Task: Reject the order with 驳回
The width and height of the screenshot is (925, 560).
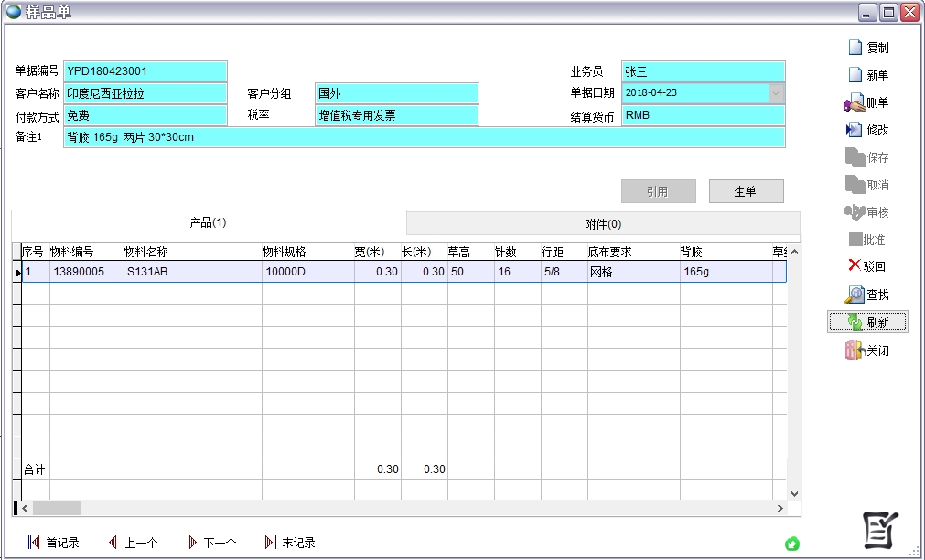Action: (x=855, y=266)
